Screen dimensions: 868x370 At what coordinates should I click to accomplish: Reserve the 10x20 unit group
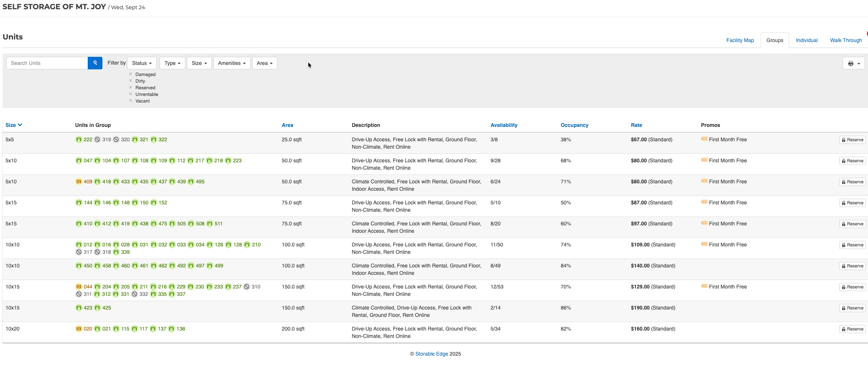tap(853, 329)
